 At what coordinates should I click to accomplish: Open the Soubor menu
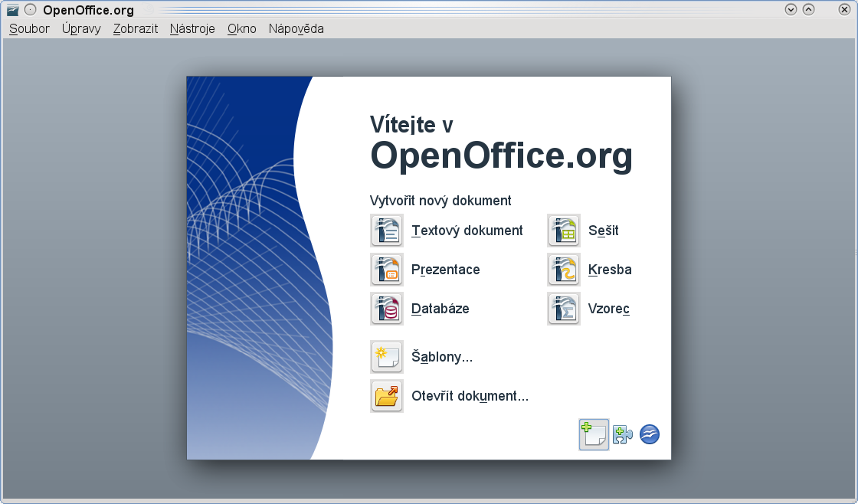pyautogui.click(x=28, y=28)
